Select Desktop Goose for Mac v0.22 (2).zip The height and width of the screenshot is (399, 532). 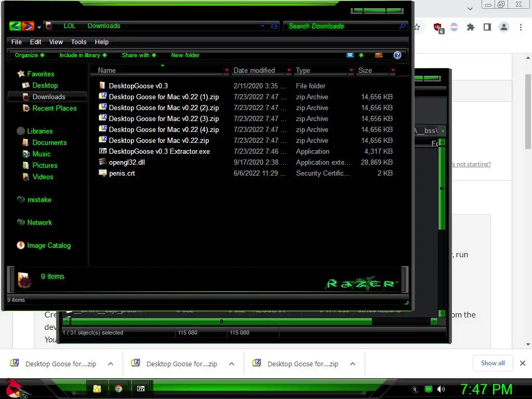point(164,108)
